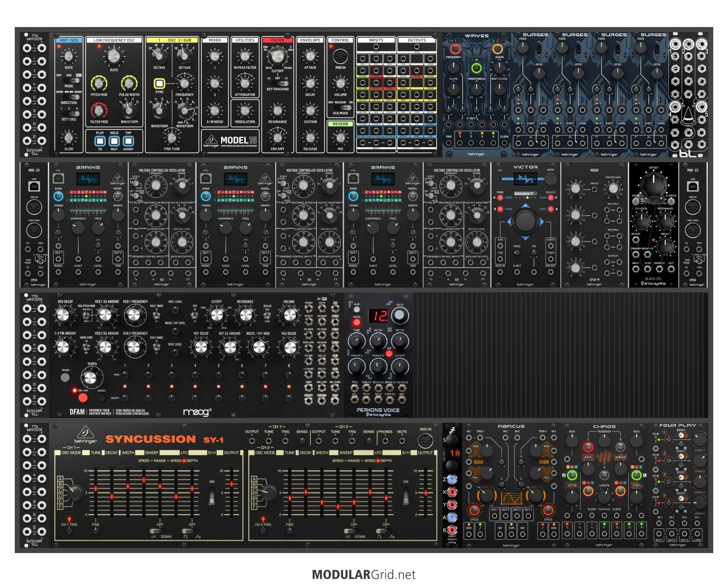Click the PHONES jack on the Syncussion SY-1

click(x=385, y=441)
